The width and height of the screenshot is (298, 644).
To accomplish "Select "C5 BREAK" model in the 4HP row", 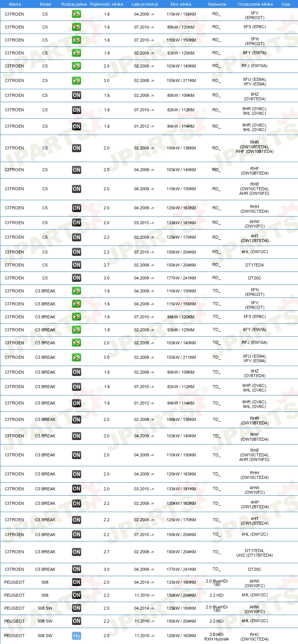I will (45, 503).
